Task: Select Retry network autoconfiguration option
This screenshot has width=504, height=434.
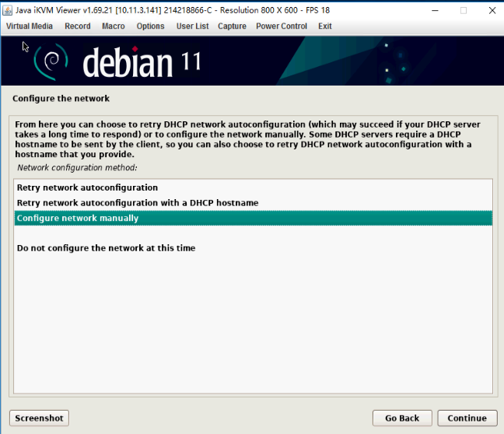Action: (254, 187)
